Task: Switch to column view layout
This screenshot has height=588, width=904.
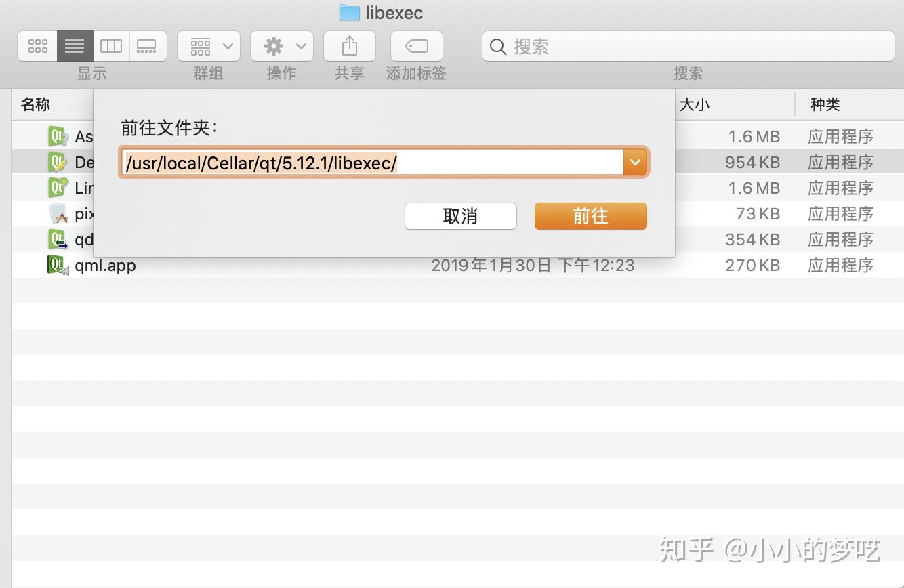Action: click(x=110, y=45)
